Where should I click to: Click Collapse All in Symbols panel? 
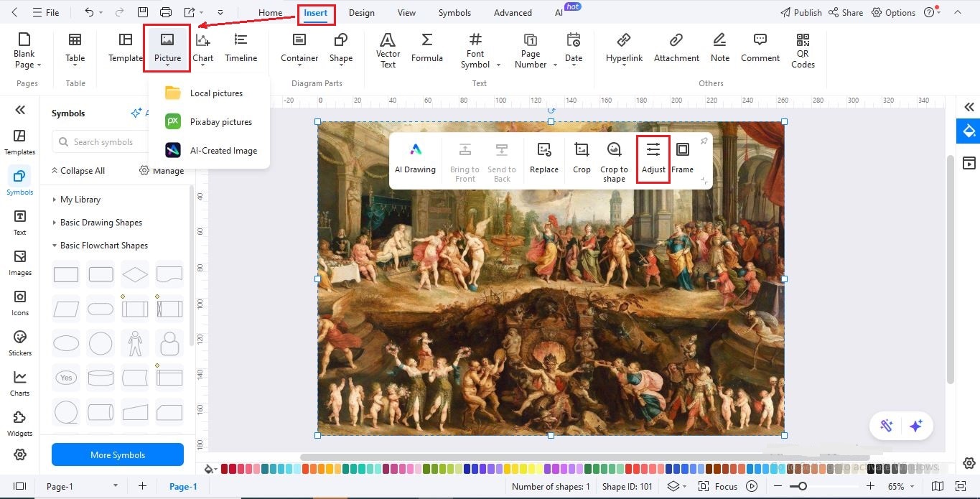78,171
